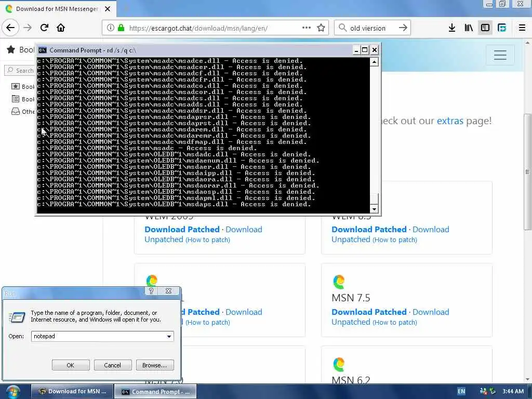
Task: Click the blue extension icon in toolbar
Action: point(502,28)
